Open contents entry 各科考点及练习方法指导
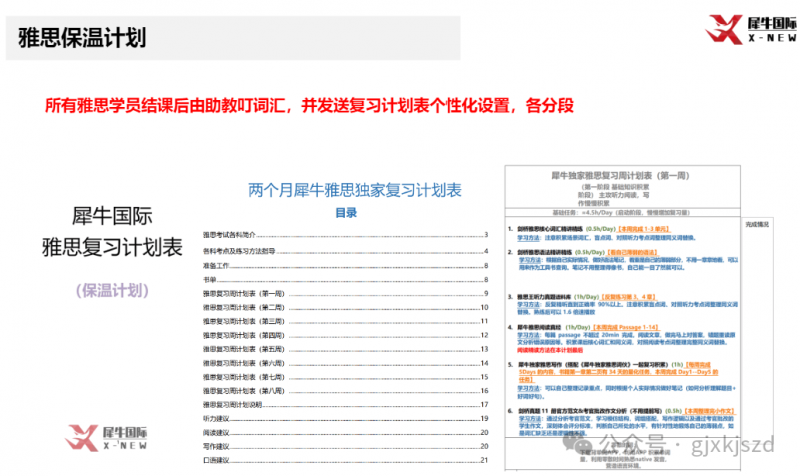Screen dimensions: 800x476 point(345,251)
